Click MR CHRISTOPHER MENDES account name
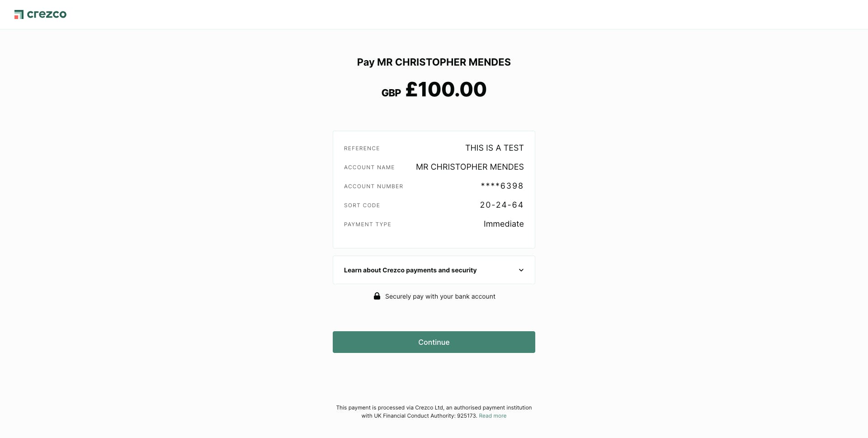 (x=469, y=167)
